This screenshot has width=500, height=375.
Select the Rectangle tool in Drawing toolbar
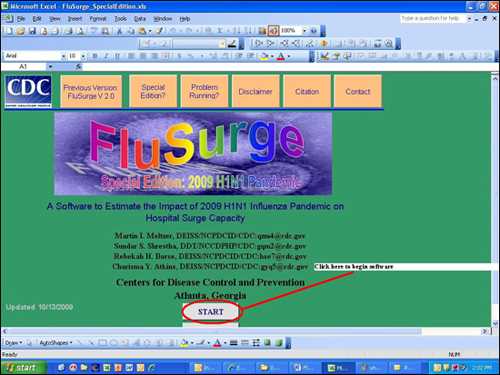coord(102,342)
